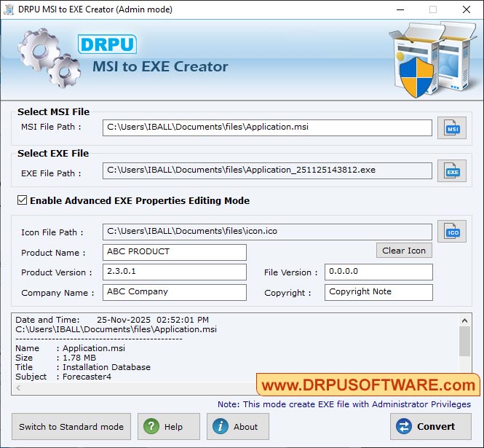Viewport: 484px width, 448px height.
Task: Open the About dialog button
Action: click(x=238, y=427)
